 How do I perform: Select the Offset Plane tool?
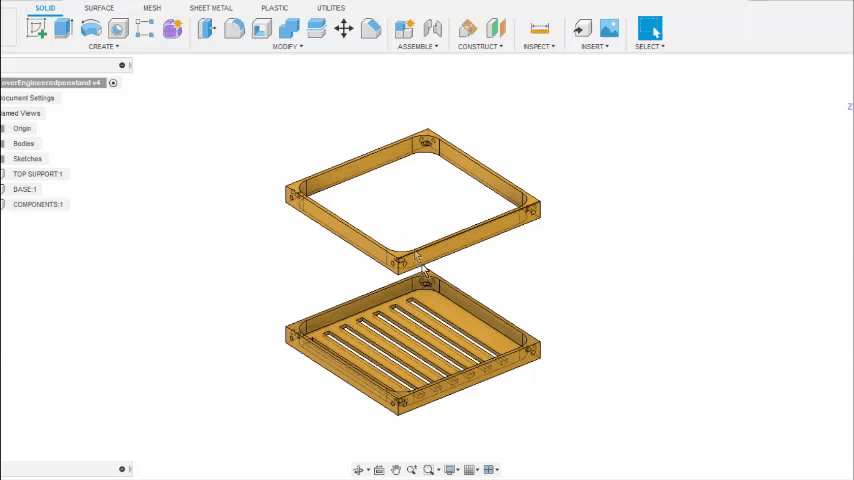(x=468, y=28)
